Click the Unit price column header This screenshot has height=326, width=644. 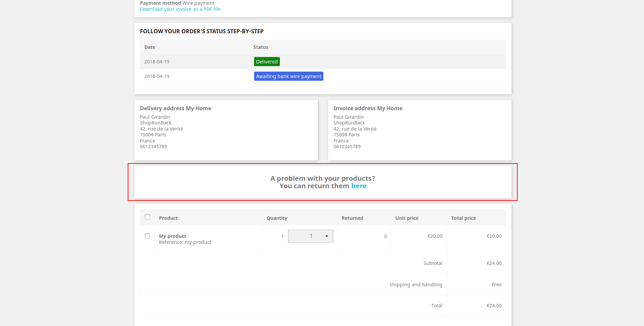pos(407,218)
